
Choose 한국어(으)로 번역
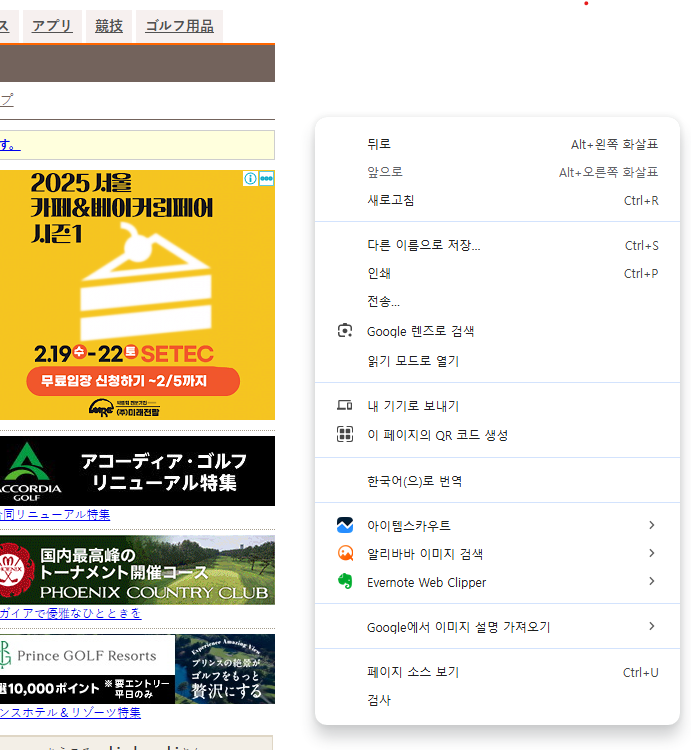coord(497,481)
